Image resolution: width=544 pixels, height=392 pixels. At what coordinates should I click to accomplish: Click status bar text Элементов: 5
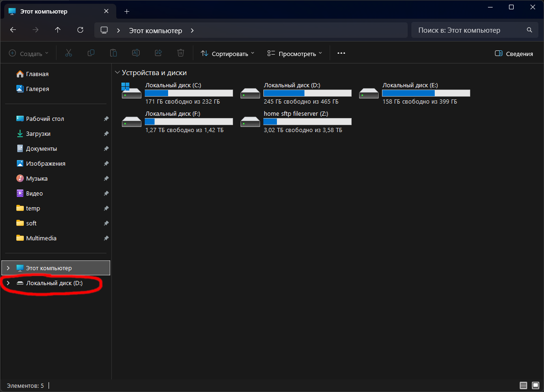click(x=25, y=386)
